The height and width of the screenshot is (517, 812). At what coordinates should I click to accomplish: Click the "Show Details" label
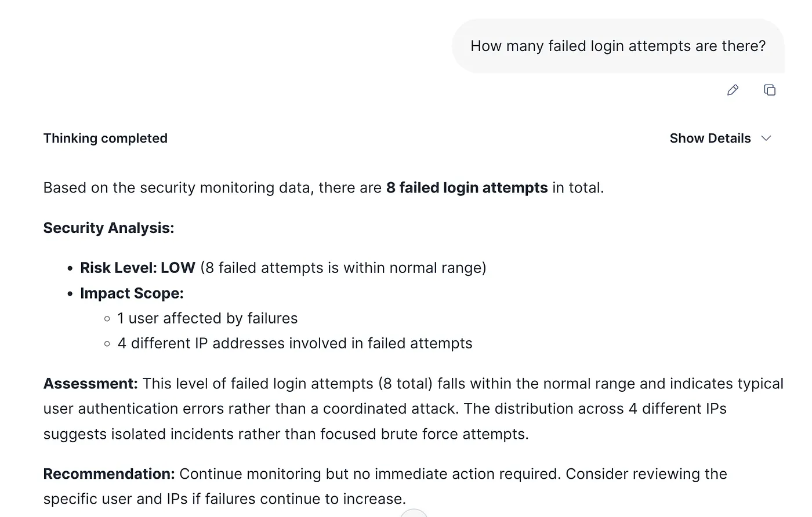(x=710, y=138)
